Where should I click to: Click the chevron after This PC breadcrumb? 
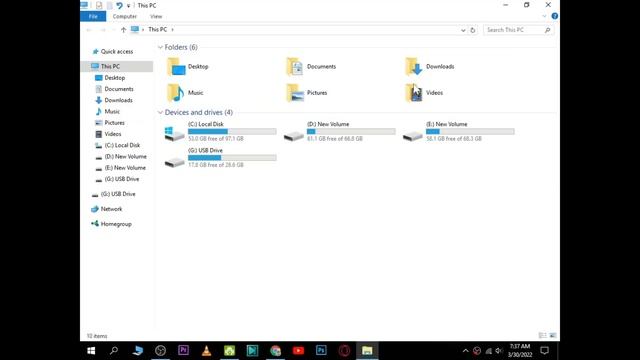(x=172, y=29)
